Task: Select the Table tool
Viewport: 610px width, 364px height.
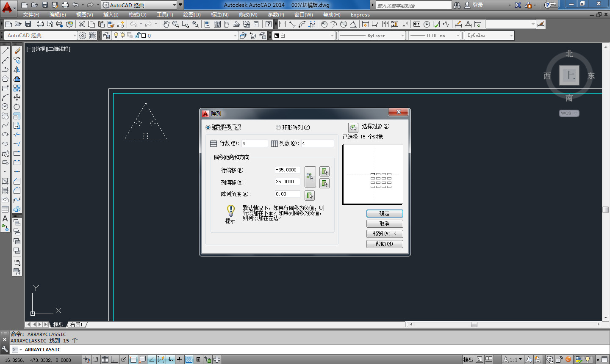Action: click(x=5, y=209)
